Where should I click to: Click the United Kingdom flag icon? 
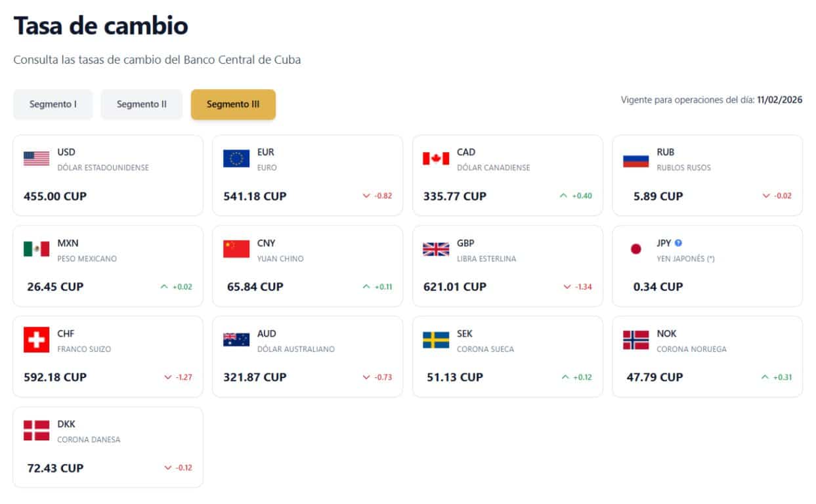pos(436,249)
